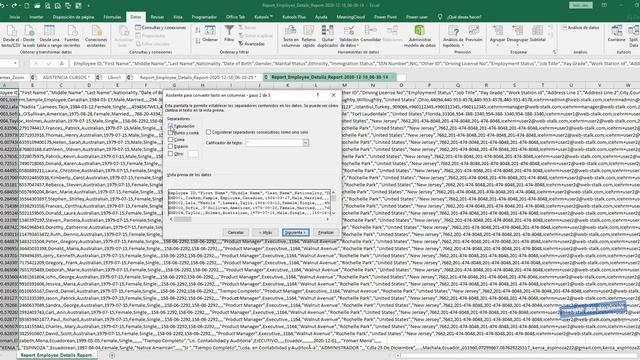Open Fuentes recientes

(72, 36)
